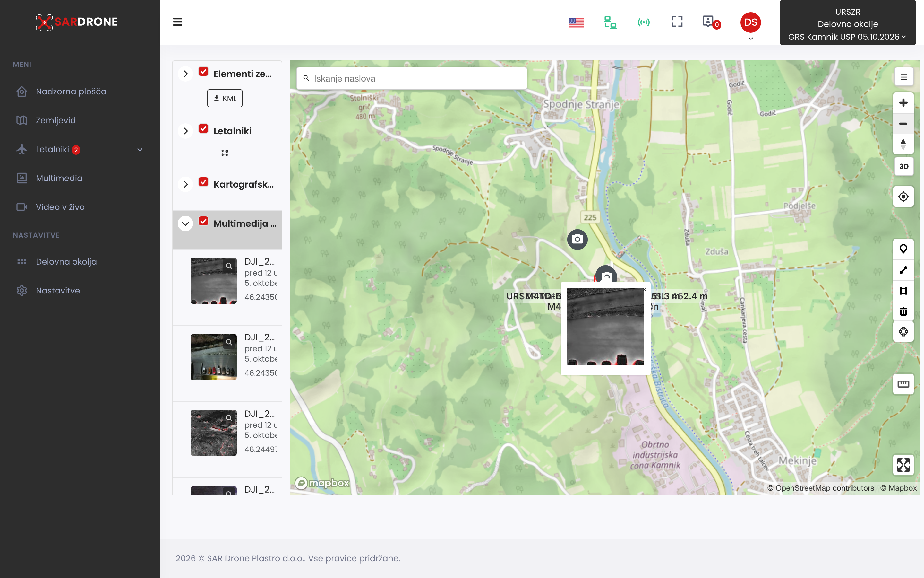
Task: Expand the Kartografsk... section
Action: pos(185,184)
